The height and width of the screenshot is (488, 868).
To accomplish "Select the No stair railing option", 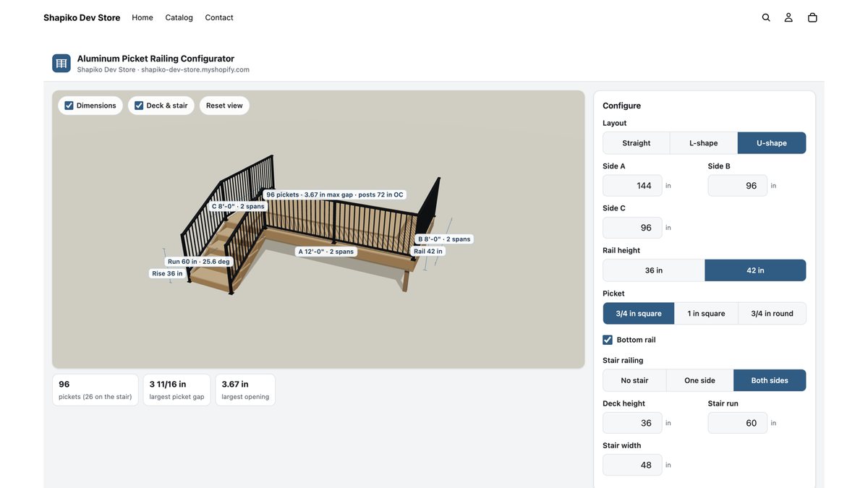I will [x=634, y=380].
